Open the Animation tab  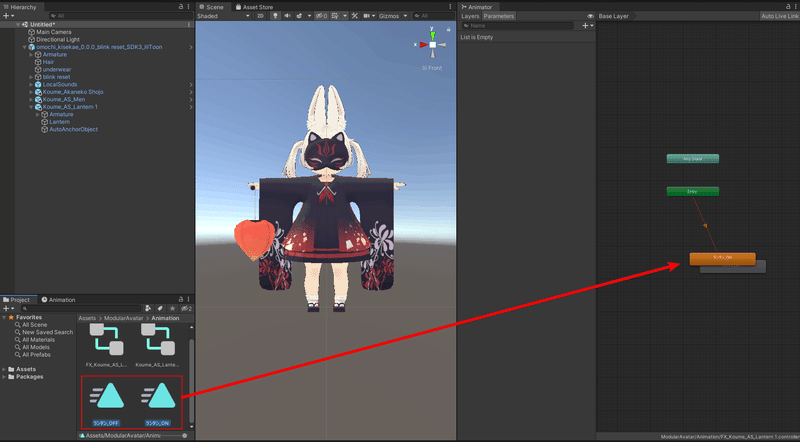tap(58, 300)
